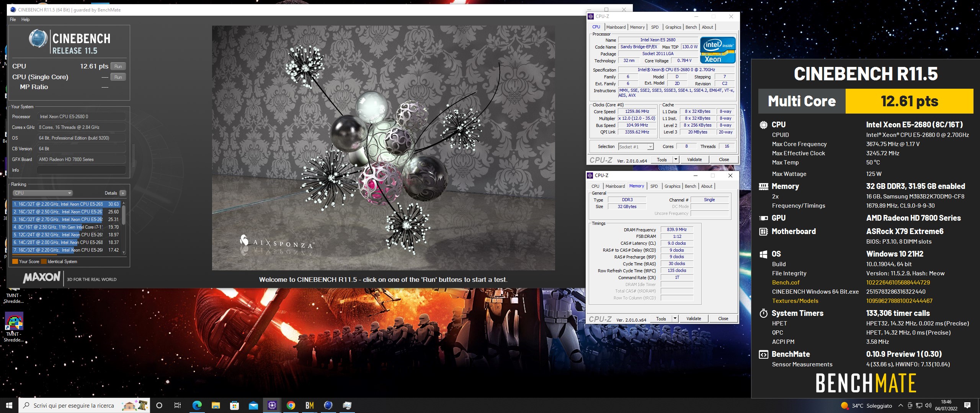Launch Microsoft Edge from the taskbar
The width and height of the screenshot is (980, 413).
197,405
